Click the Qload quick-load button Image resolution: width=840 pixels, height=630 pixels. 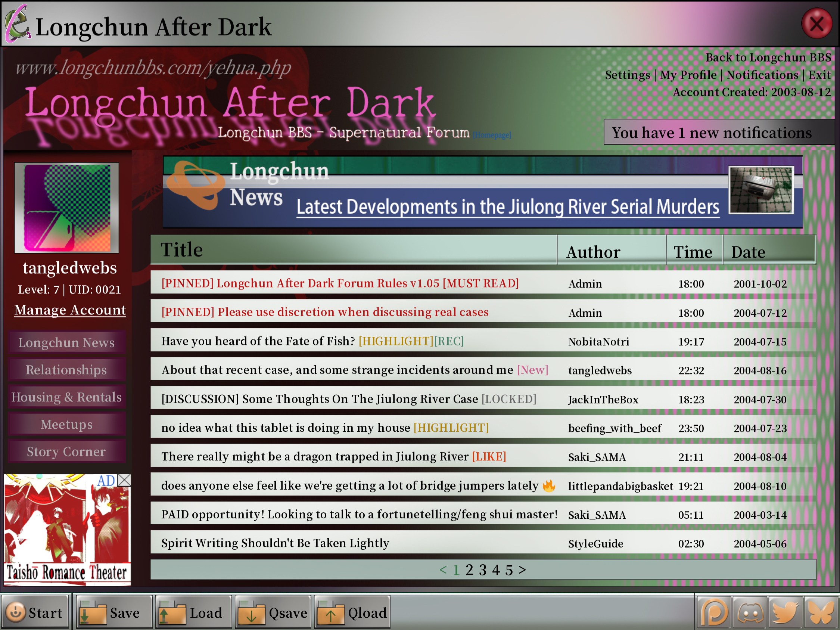352,612
